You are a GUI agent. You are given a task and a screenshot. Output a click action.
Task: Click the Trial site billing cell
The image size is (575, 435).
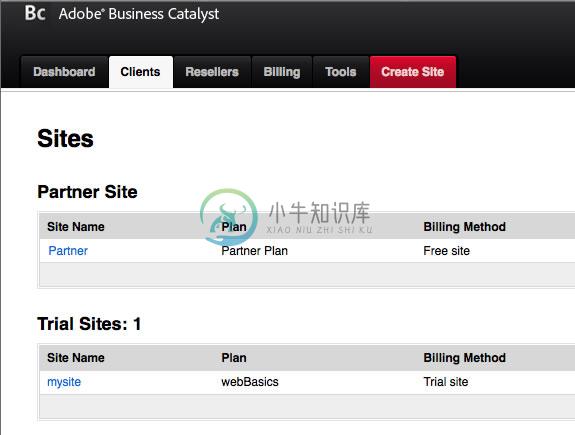446,382
